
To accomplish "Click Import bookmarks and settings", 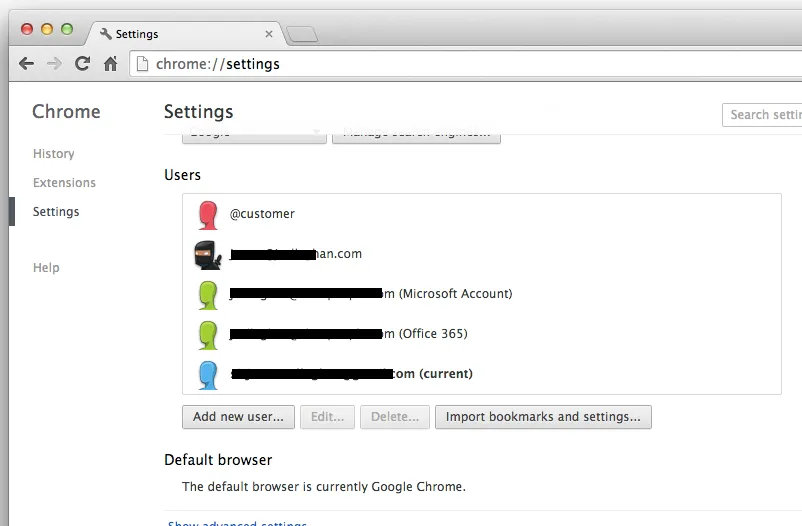I will (543, 417).
